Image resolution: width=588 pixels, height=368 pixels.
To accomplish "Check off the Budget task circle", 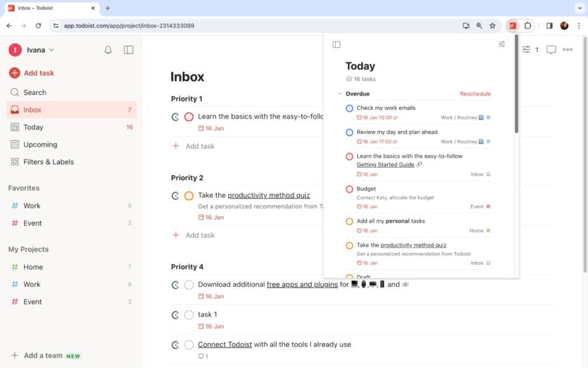I will click(349, 189).
